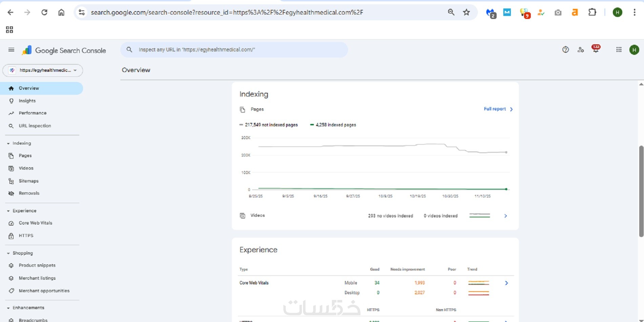Viewport: 644px width, 322px height.
Task: Click the page's vertical scrollbar
Action: (641, 191)
